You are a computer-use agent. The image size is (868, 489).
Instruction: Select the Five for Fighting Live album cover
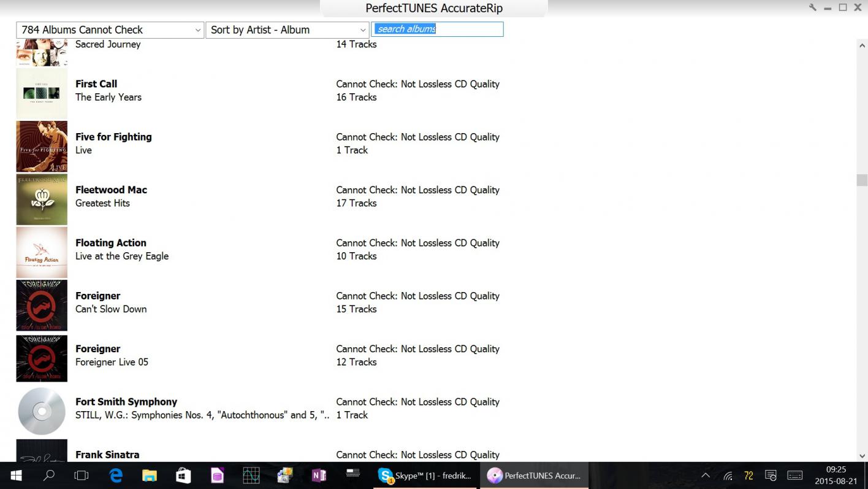[x=42, y=146]
